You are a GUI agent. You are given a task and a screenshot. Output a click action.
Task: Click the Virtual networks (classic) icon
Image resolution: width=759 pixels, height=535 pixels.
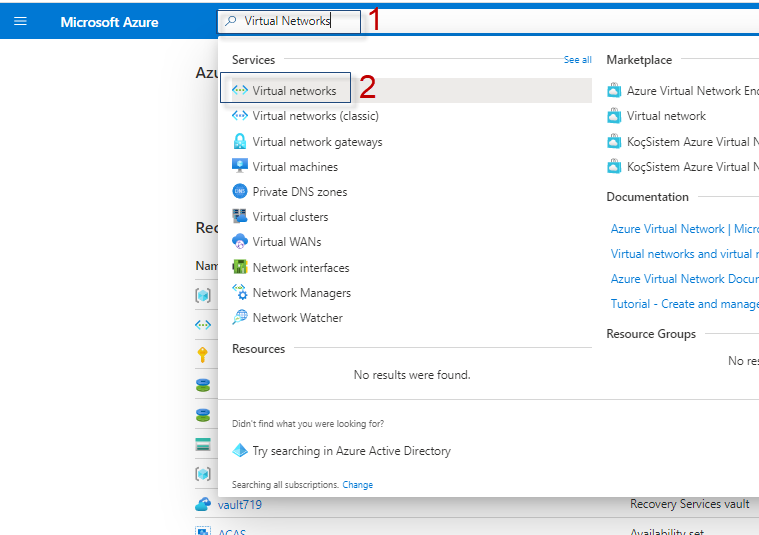click(240, 116)
